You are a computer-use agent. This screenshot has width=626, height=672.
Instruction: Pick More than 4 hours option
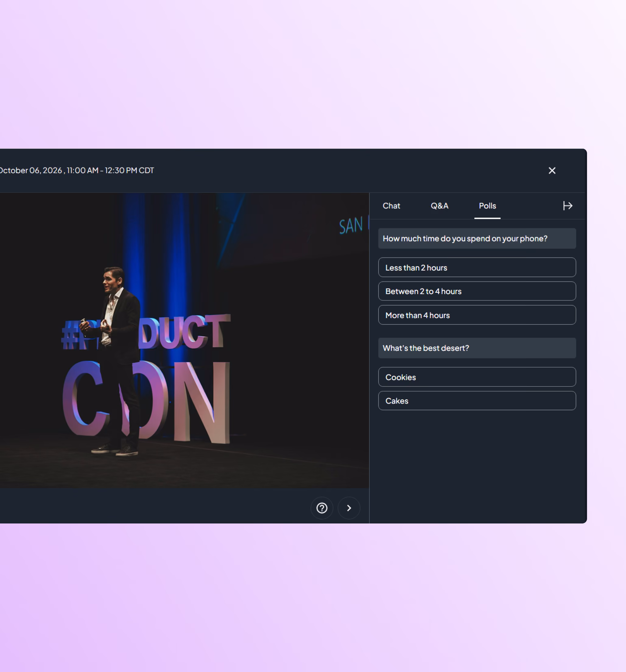477,315
